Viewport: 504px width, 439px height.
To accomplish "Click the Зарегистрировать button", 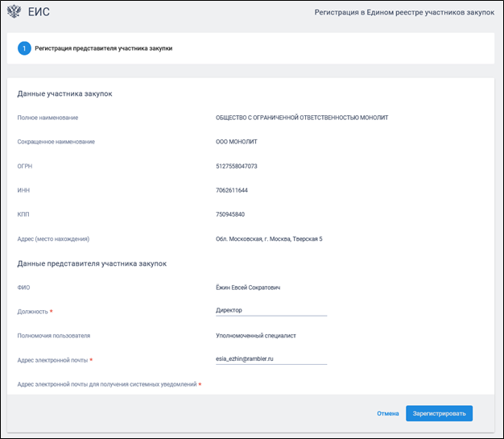I will coord(439,413).
